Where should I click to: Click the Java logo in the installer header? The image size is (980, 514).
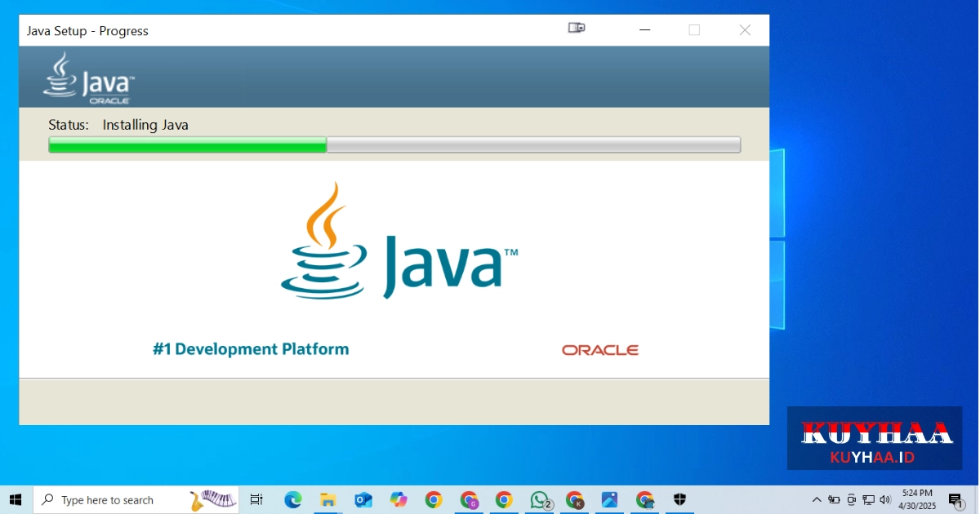86,77
